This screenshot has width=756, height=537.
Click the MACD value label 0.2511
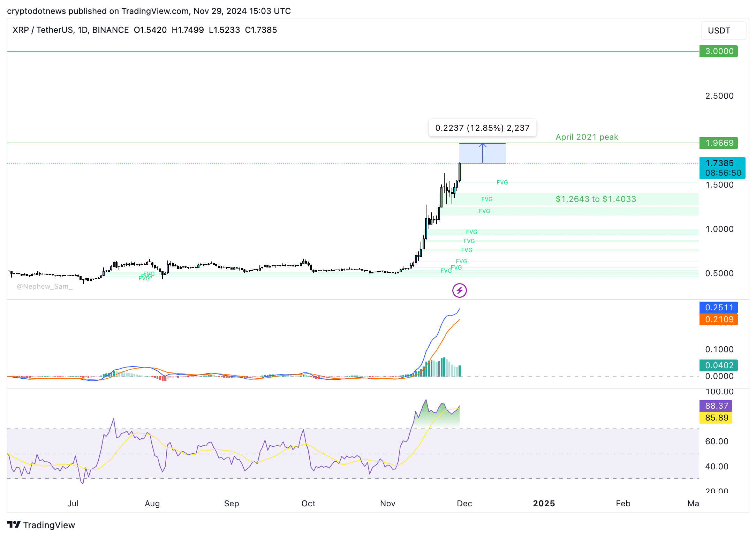pos(718,308)
